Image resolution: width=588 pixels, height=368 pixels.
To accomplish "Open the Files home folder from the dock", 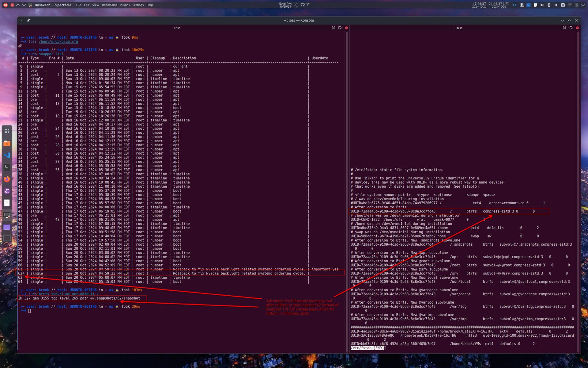I will [7, 143].
